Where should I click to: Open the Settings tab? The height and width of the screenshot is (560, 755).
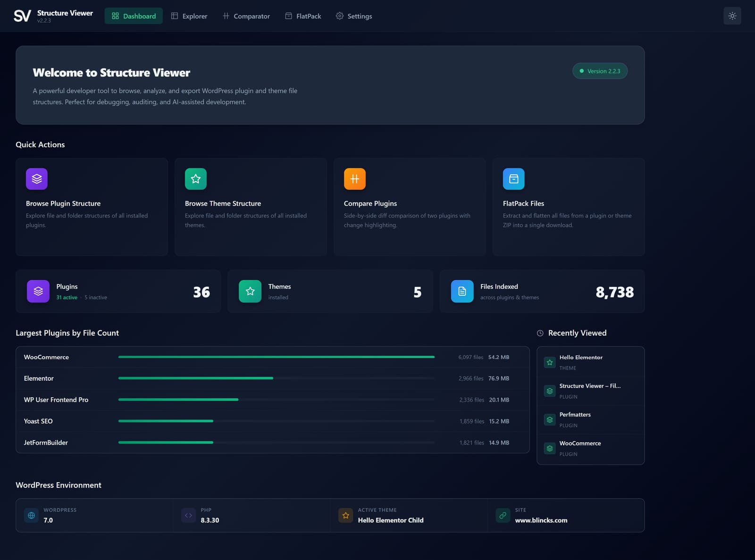(x=354, y=16)
